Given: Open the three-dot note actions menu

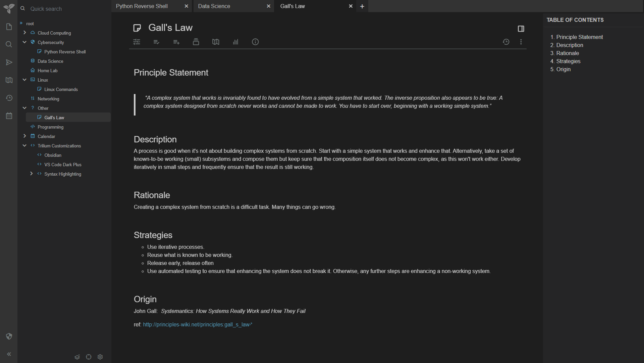Looking at the screenshot, I should (x=521, y=42).
